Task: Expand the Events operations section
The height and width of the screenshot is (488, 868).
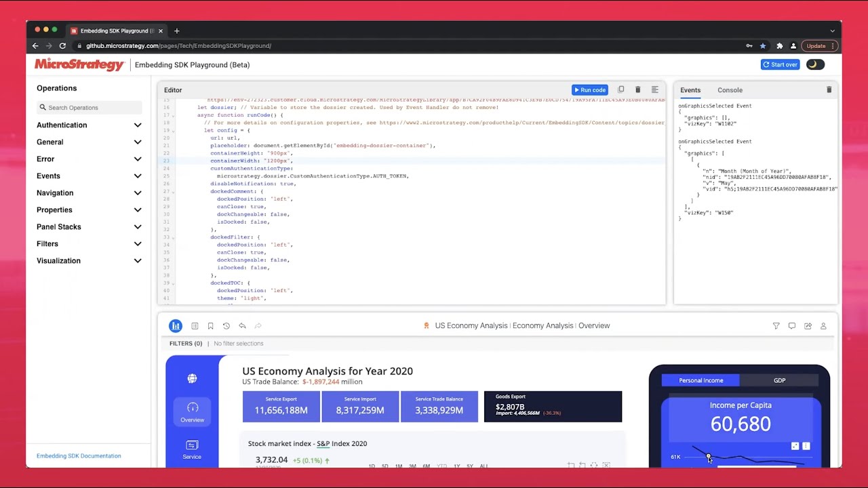Action: (89, 176)
